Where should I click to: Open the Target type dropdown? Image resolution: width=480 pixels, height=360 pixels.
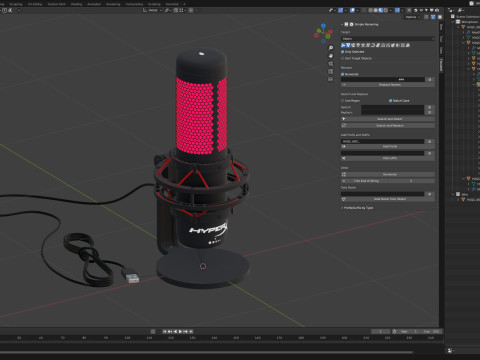coord(388,39)
